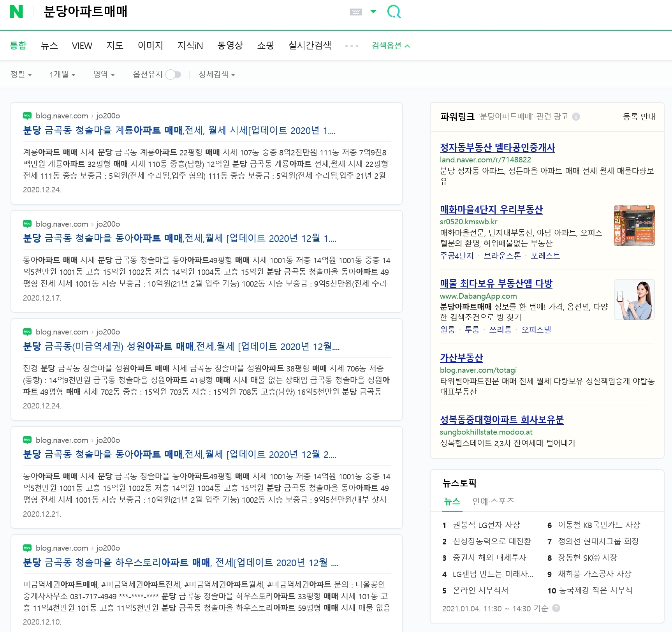Click the search box with 분당아파트매매
This screenshot has height=632, width=672.
(x=191, y=12)
